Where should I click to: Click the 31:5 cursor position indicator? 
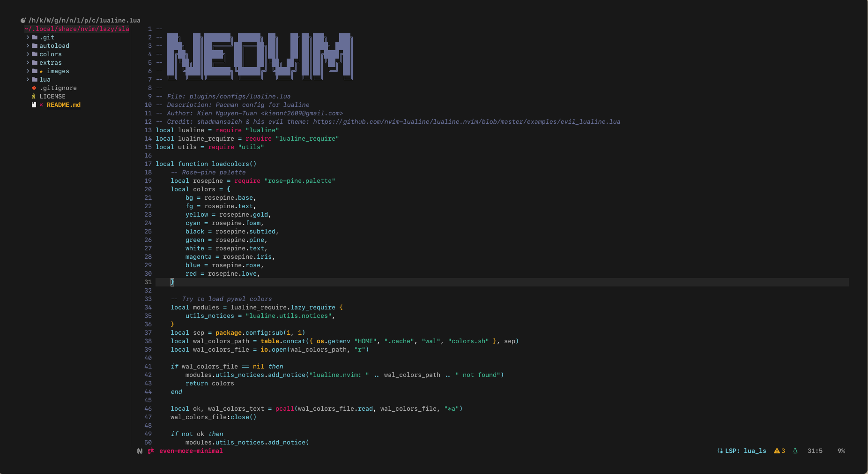(x=815, y=451)
